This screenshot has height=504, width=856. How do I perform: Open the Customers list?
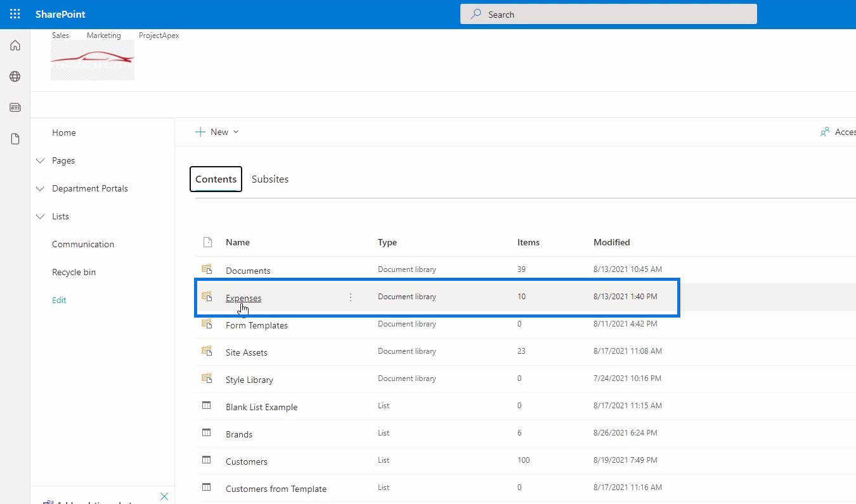247,462
